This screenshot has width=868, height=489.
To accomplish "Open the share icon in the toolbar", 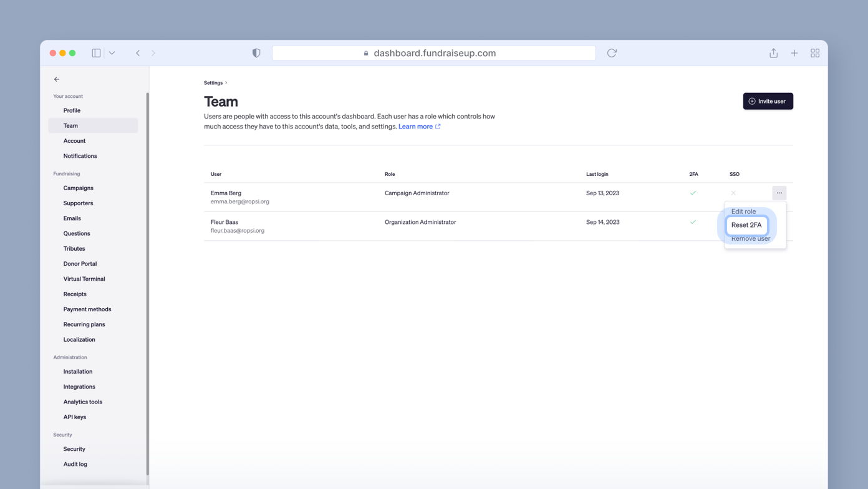I will (x=773, y=53).
